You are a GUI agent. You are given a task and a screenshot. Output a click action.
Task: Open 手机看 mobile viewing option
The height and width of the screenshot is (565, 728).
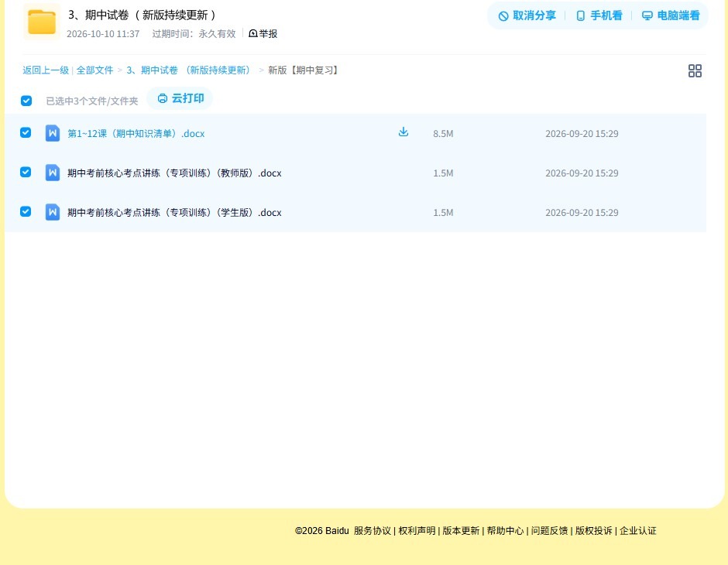pyautogui.click(x=599, y=15)
